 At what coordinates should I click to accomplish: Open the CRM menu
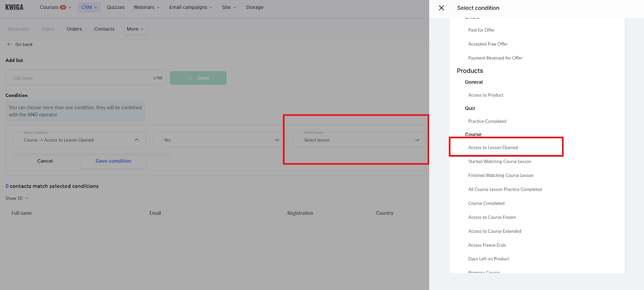89,7
